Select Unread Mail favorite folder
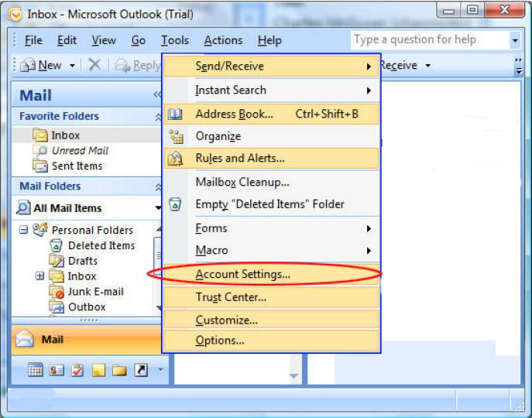The image size is (532, 418). (80, 150)
